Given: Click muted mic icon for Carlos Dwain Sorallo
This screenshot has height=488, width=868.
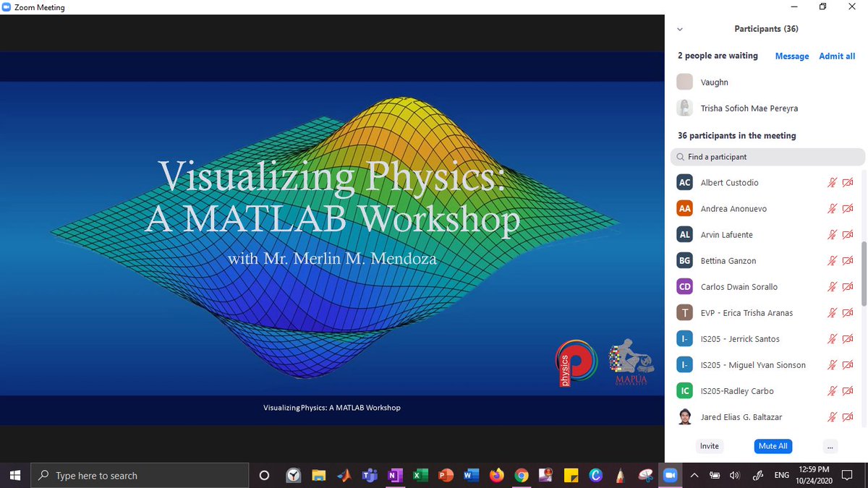Looking at the screenshot, I should tap(832, 287).
